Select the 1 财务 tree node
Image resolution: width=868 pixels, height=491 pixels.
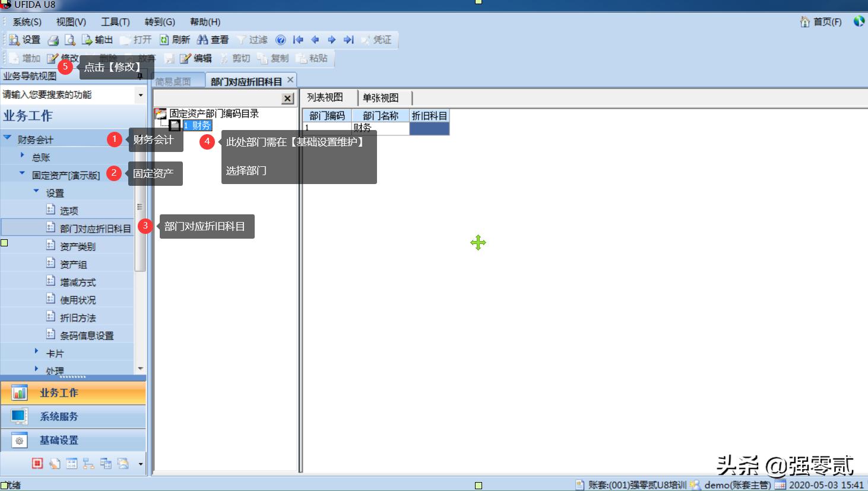click(197, 125)
